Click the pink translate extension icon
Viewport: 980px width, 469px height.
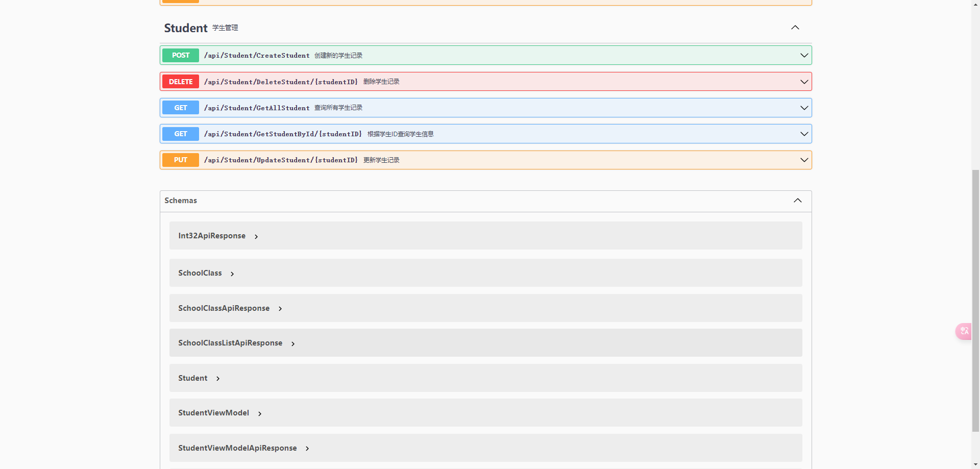pyautogui.click(x=964, y=331)
